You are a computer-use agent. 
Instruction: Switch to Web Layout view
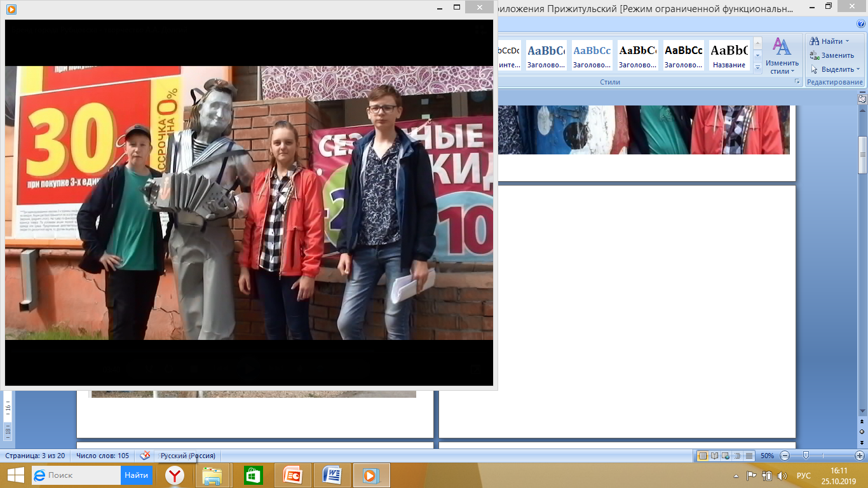click(x=727, y=456)
